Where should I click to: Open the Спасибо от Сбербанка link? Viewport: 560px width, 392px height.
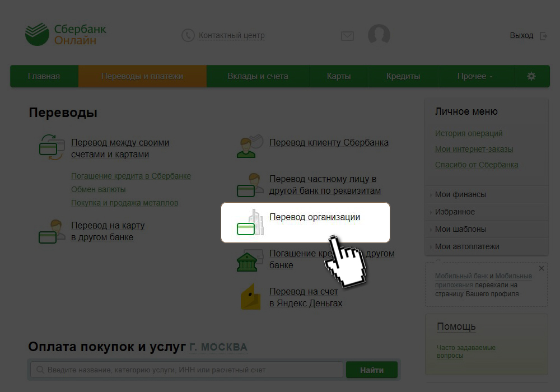[x=477, y=165]
